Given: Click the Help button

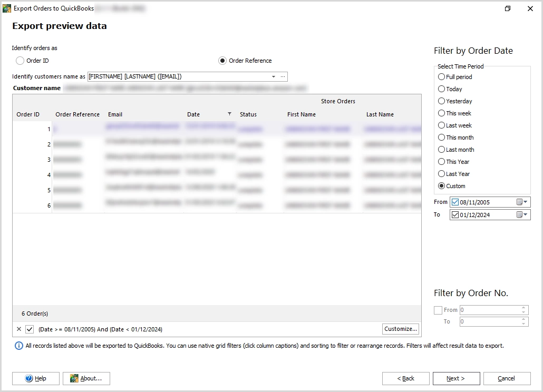Looking at the screenshot, I should coord(36,378).
